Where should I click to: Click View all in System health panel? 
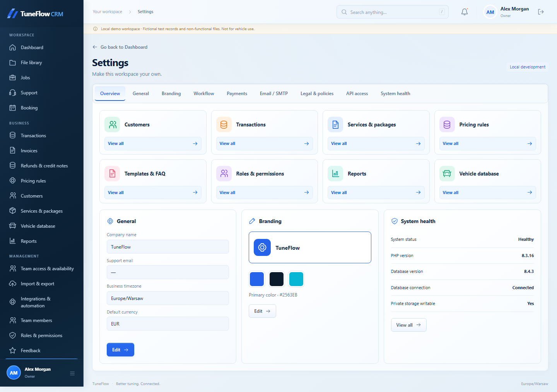[408, 325]
